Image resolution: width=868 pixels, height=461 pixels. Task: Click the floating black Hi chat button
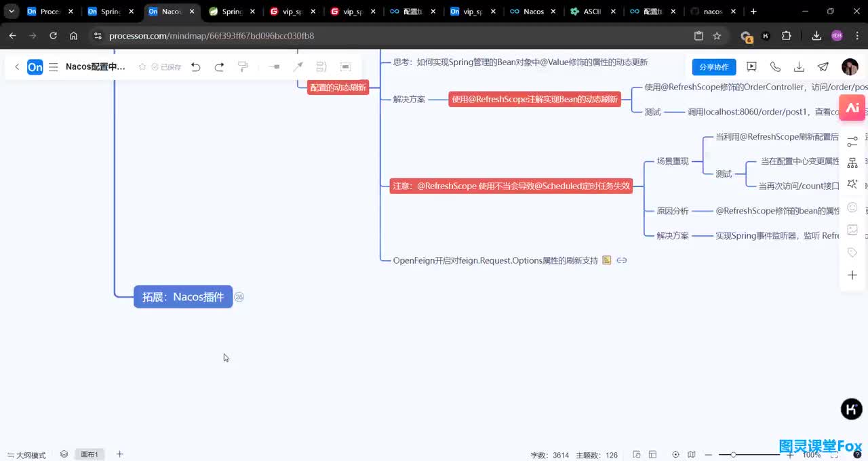pyautogui.click(x=852, y=409)
